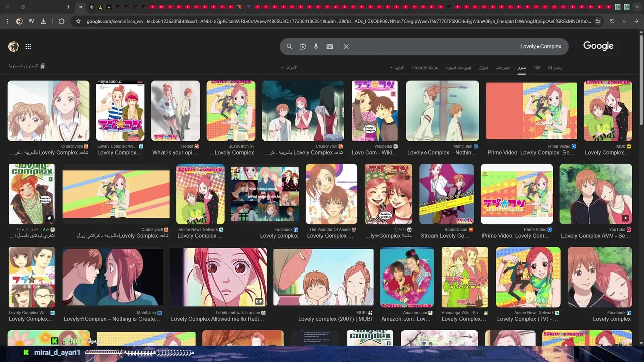
Task: Open the on-screen keyboard input tool
Action: click(330, 46)
